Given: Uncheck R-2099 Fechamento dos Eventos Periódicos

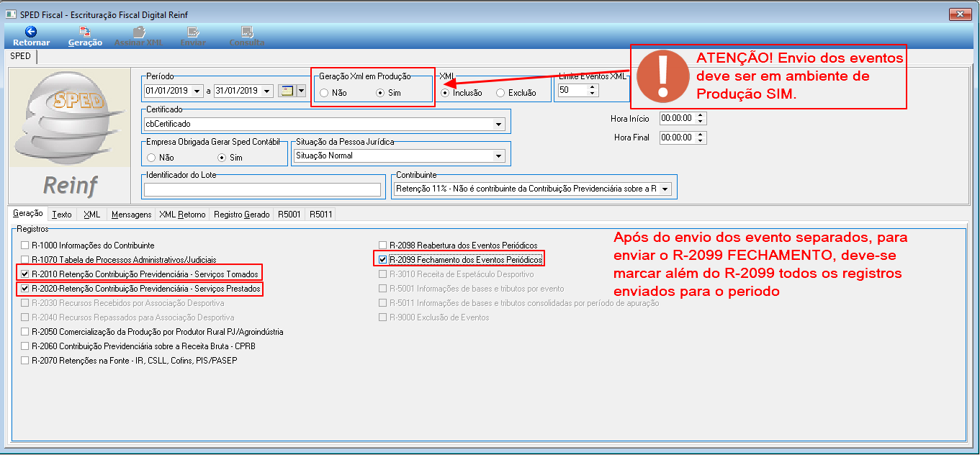Looking at the screenshot, I should [383, 259].
